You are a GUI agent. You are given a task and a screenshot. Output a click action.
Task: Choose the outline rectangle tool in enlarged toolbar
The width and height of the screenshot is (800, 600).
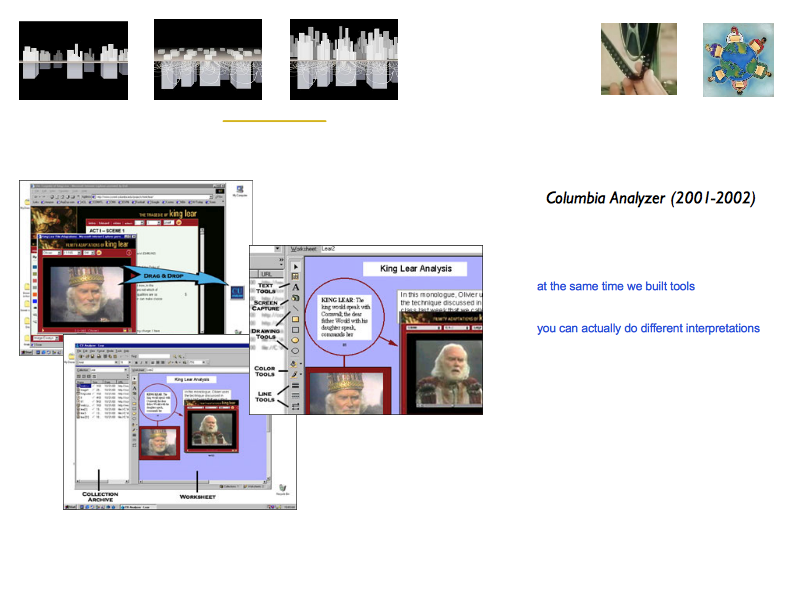point(295,330)
